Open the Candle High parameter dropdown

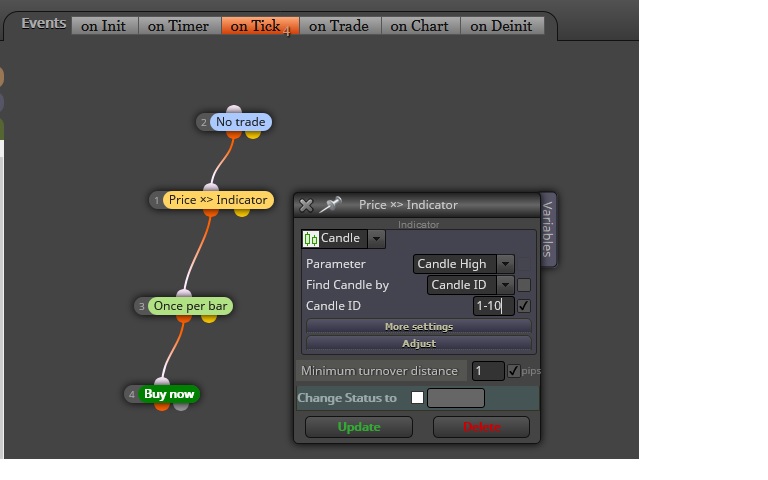(x=505, y=264)
